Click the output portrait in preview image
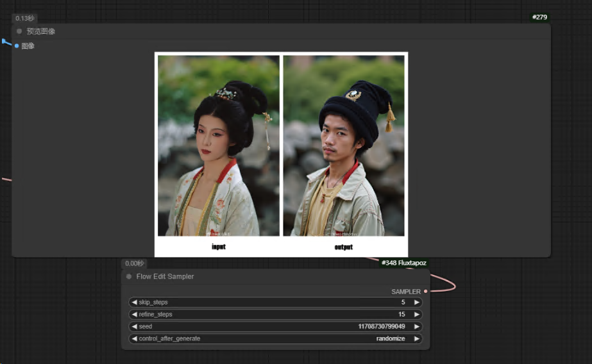 (343, 145)
